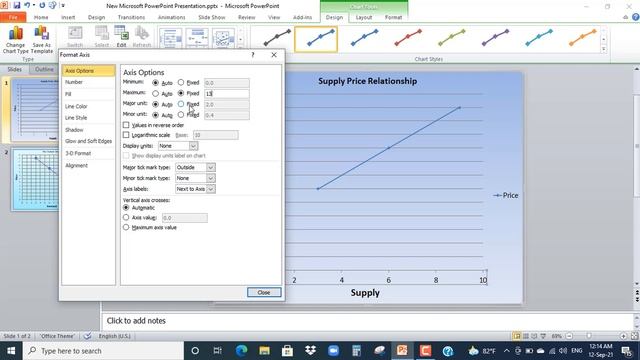
Task: Open Task View on taskbar
Action: [x=218, y=351]
